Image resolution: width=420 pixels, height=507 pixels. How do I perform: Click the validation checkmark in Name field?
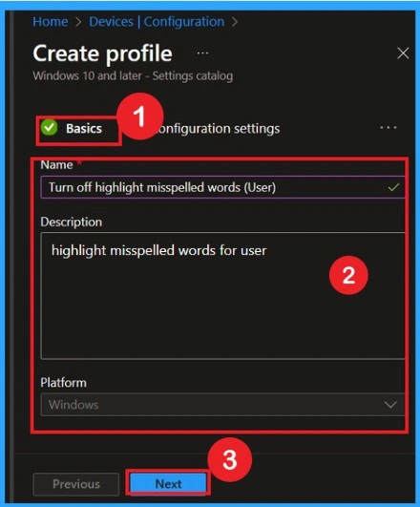click(393, 187)
